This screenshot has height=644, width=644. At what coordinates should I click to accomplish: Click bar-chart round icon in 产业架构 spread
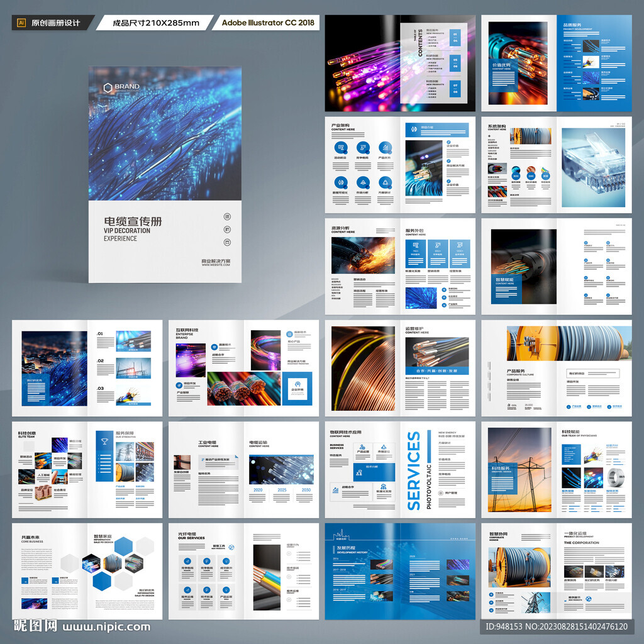385,147
